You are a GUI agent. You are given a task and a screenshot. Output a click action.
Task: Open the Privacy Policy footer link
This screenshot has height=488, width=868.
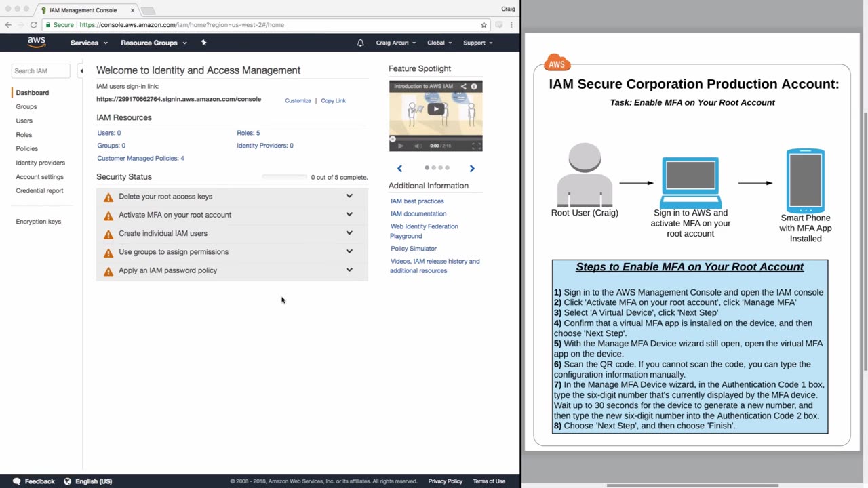pyautogui.click(x=446, y=481)
